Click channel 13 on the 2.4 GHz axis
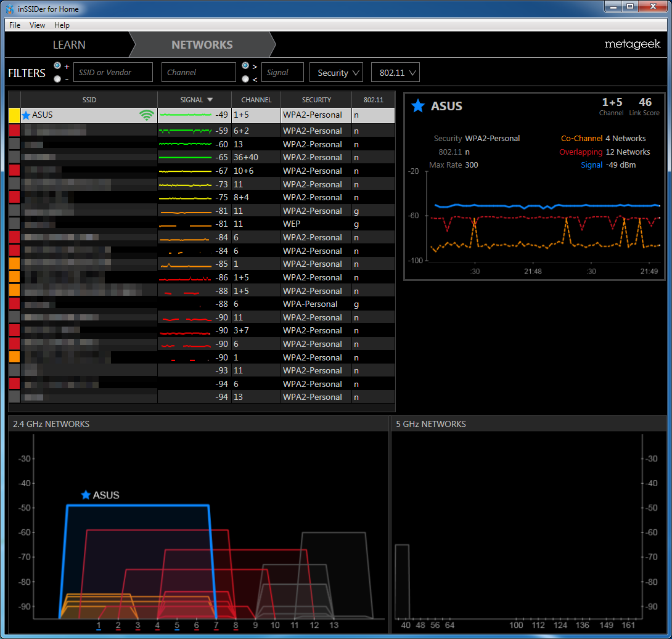This screenshot has width=672, height=639. [334, 625]
